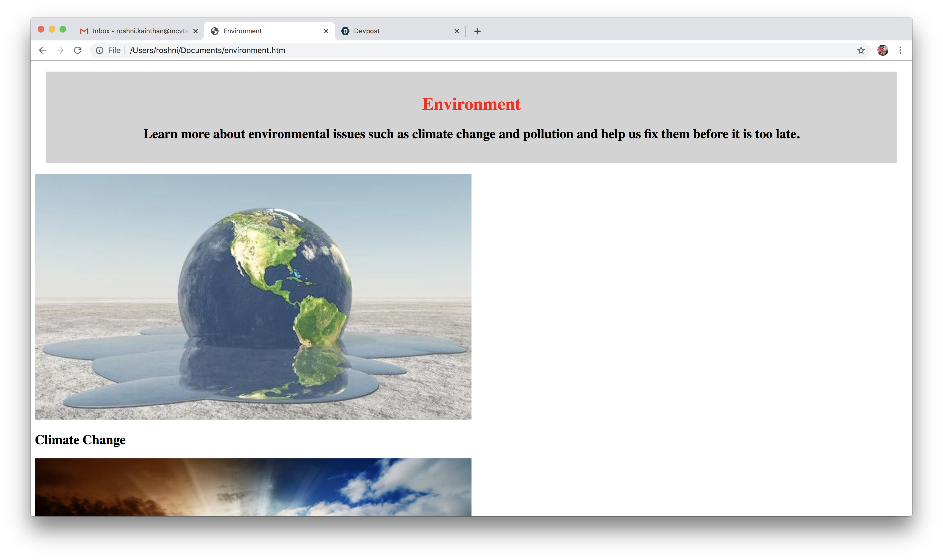Bookmark this page with the star
This screenshot has height=560, width=943.
(x=861, y=50)
